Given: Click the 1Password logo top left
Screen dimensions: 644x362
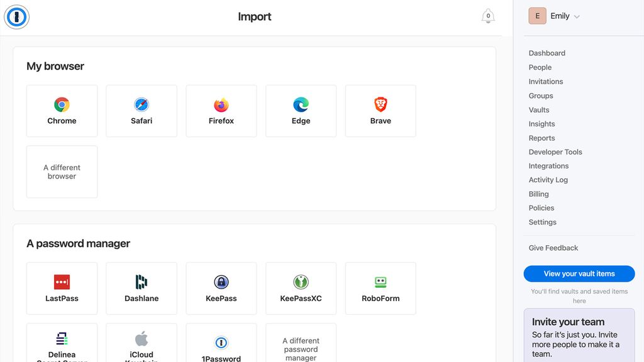Looking at the screenshot, I should pos(16,17).
